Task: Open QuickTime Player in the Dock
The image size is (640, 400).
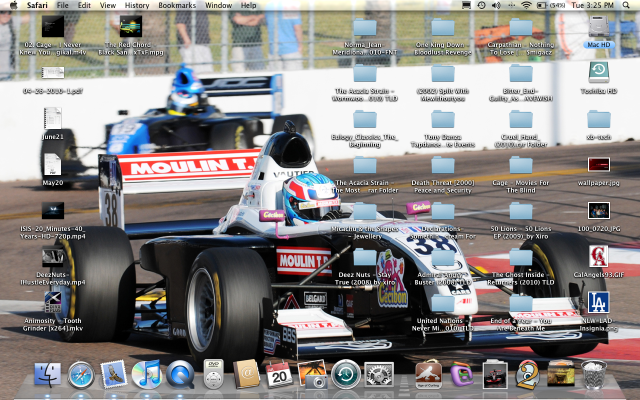Action: tap(180, 374)
